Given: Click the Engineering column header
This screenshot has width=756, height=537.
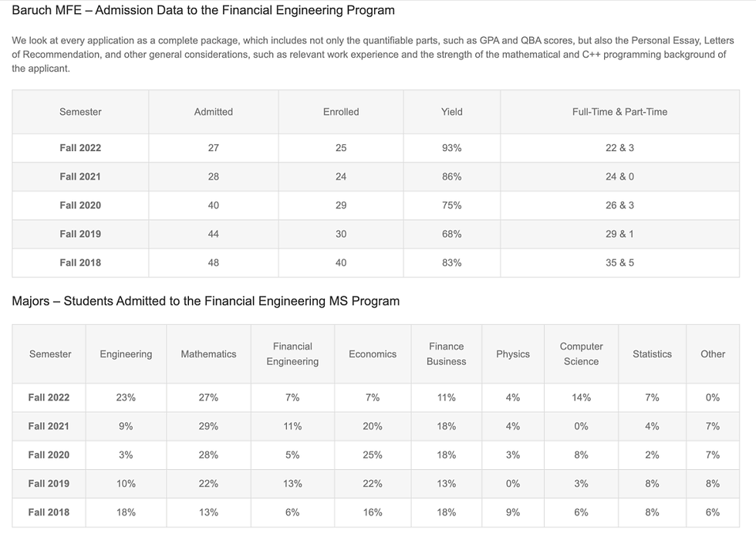Looking at the screenshot, I should click(x=126, y=354).
